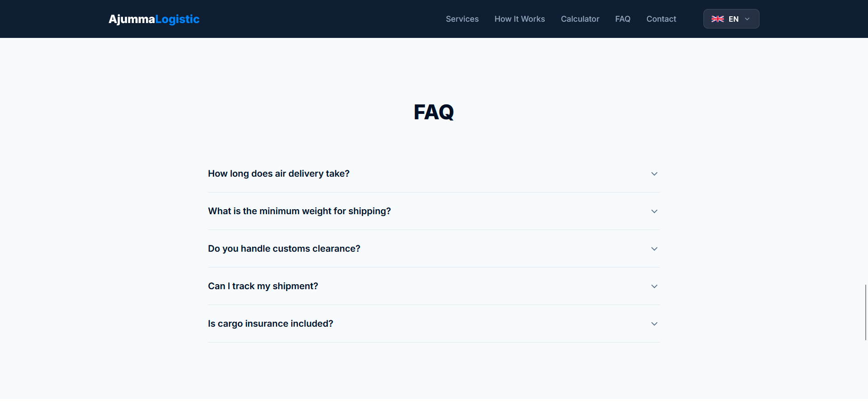
Task: Expand 'Do you handle customs clearance?'
Action: (434, 249)
